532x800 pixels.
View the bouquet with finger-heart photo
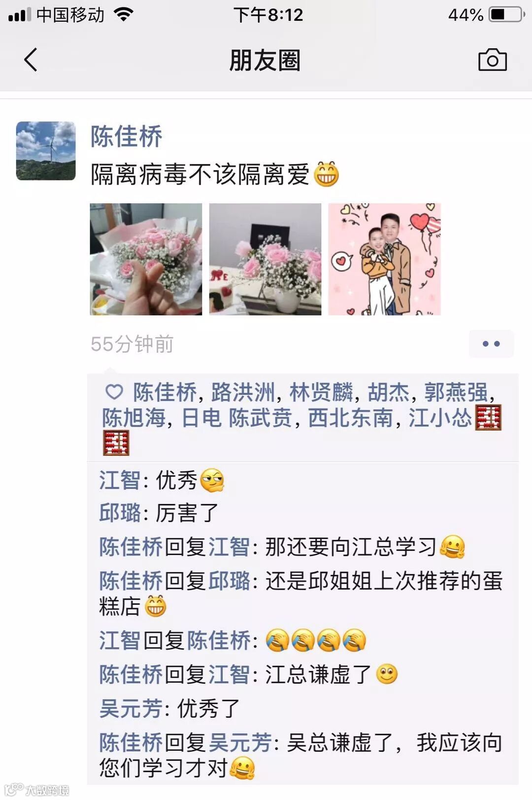click(x=146, y=259)
